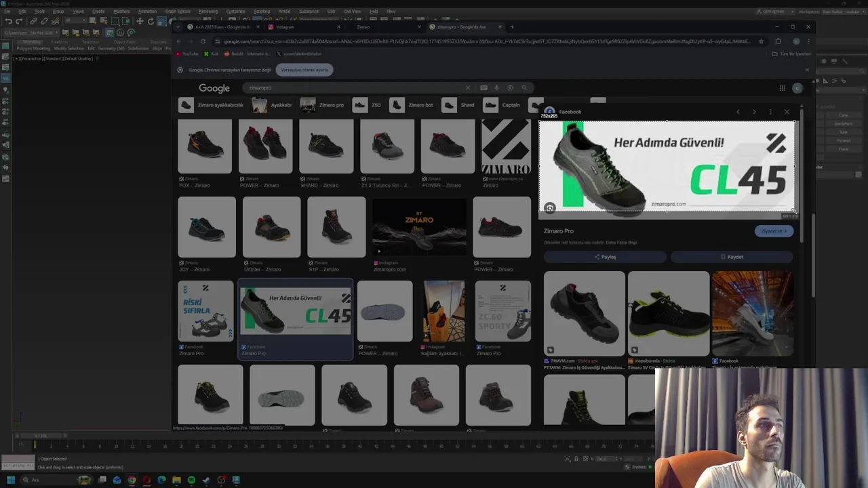Search by image with Google Lens icon
The image size is (868, 488).
[510, 87]
